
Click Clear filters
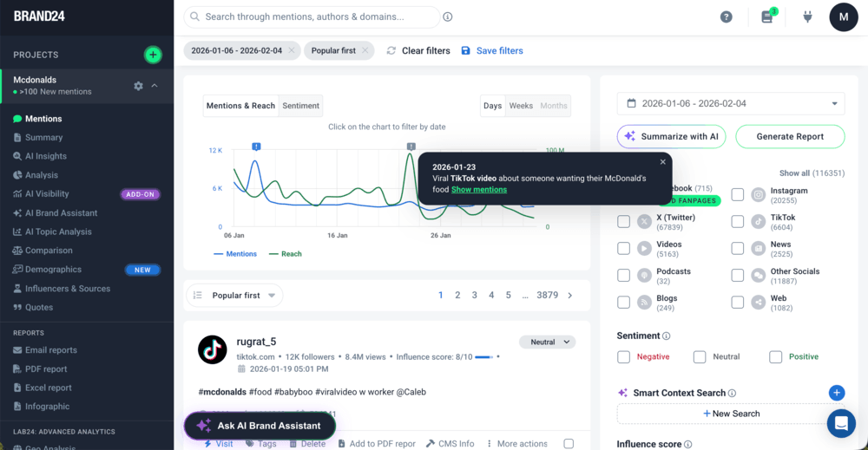pos(418,50)
